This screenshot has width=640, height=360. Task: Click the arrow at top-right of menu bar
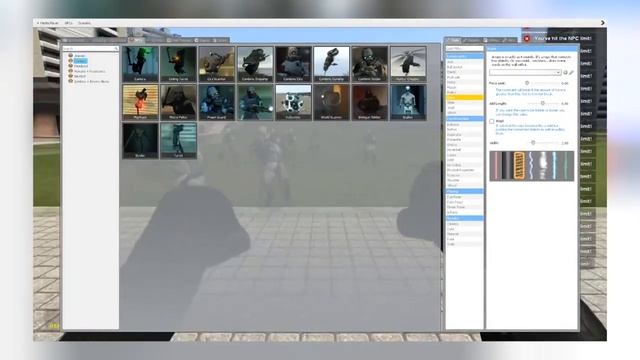coord(602,23)
